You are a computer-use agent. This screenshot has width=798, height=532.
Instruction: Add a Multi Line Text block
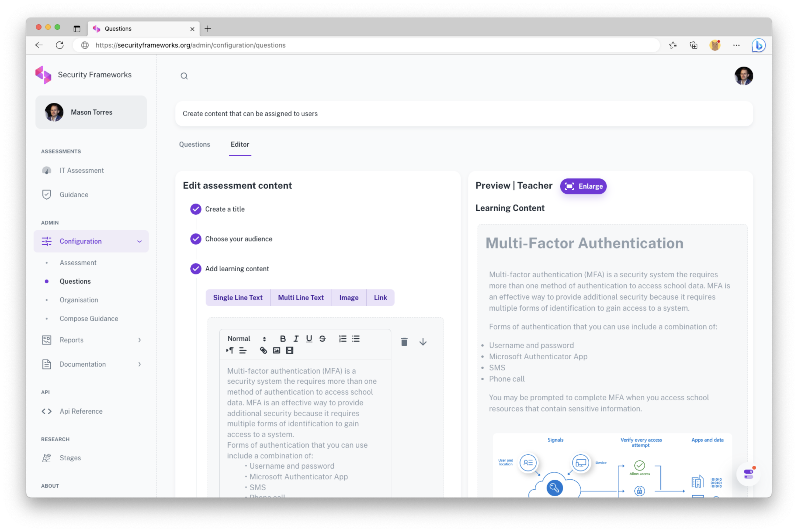(301, 297)
